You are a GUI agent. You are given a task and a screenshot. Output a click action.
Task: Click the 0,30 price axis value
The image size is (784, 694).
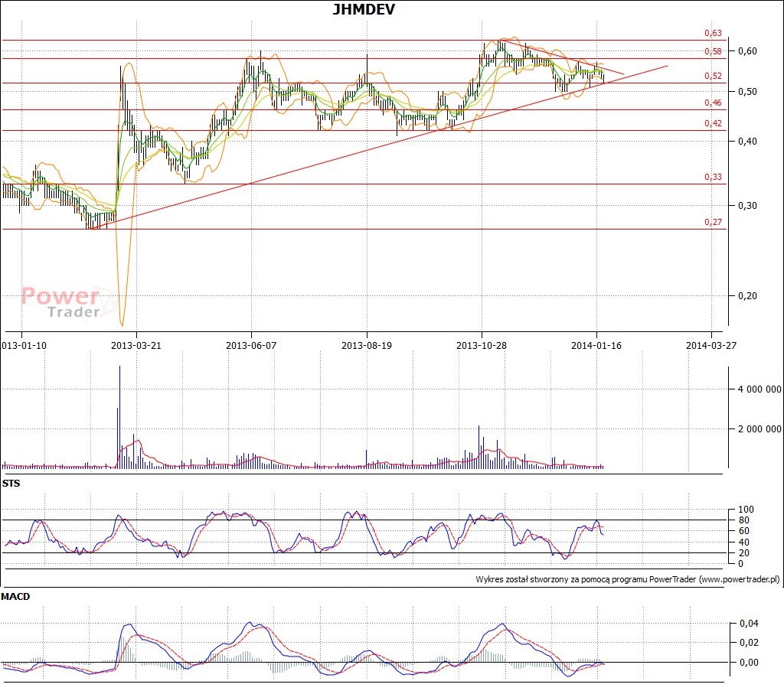point(747,205)
